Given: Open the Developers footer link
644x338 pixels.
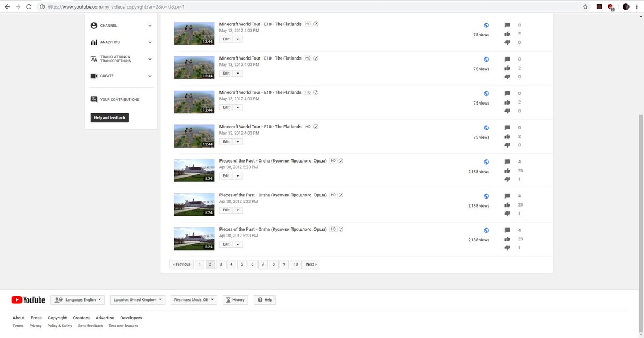Looking at the screenshot, I should (131, 318).
